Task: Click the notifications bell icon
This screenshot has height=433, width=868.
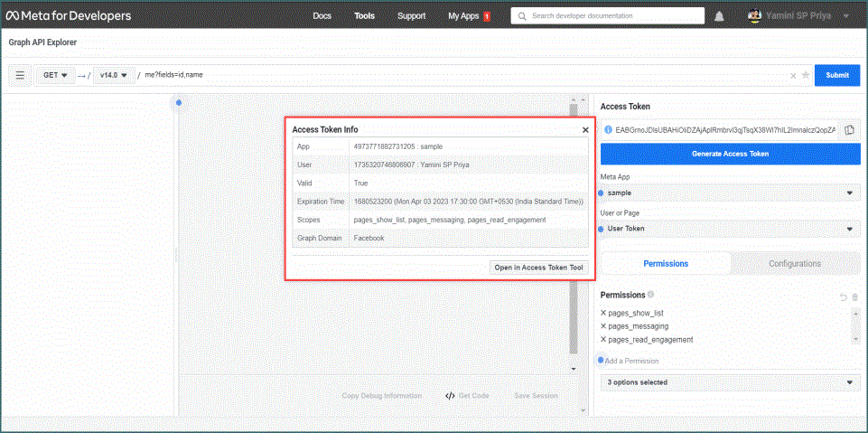Action: 719,16
